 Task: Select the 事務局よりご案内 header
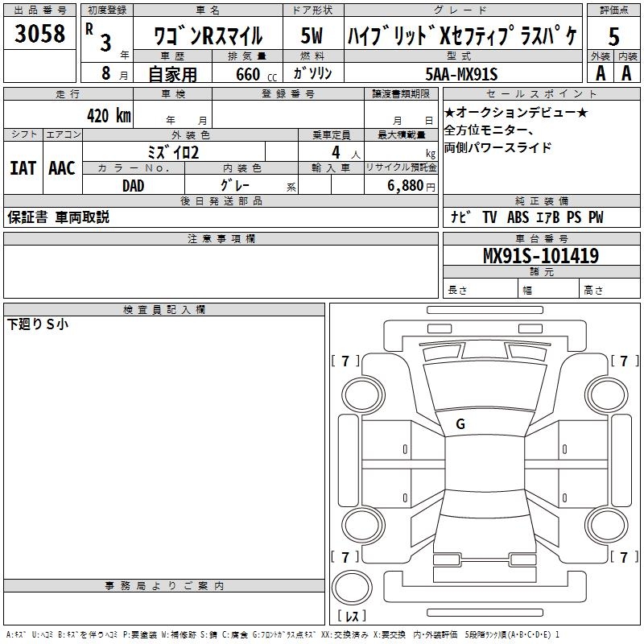(164, 586)
